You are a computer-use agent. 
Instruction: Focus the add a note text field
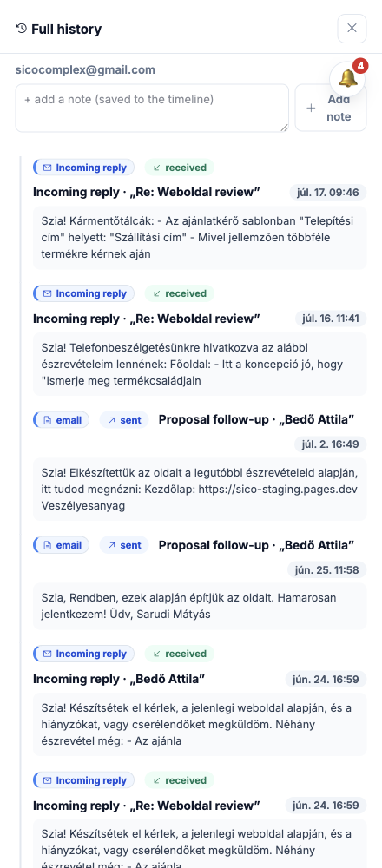pos(152,108)
